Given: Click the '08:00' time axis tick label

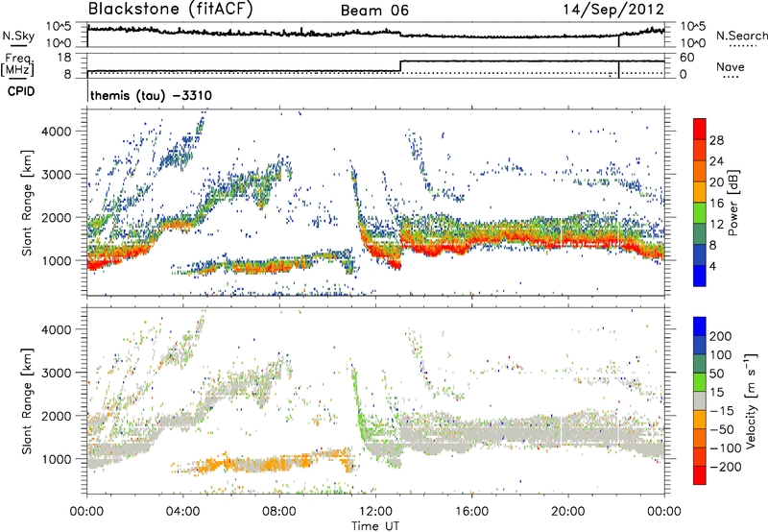Looking at the screenshot, I should (x=279, y=512).
